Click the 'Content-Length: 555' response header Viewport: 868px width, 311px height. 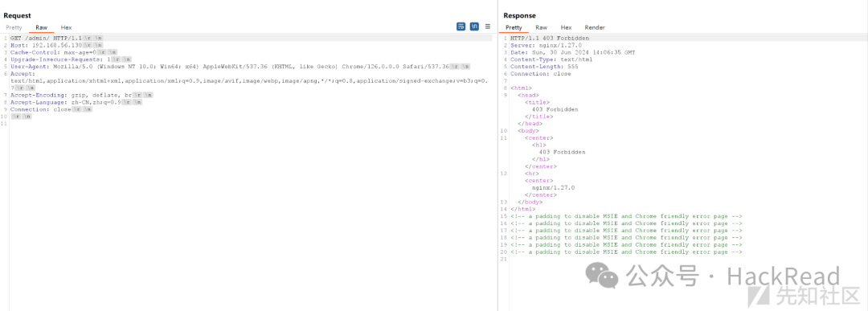coord(544,67)
